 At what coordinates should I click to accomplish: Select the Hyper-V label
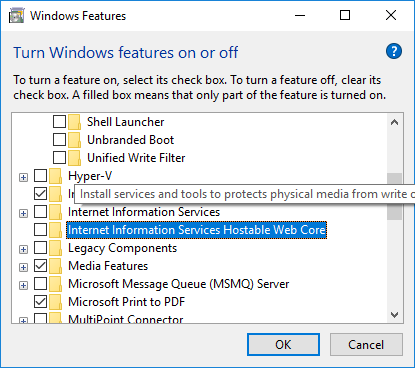click(90, 176)
